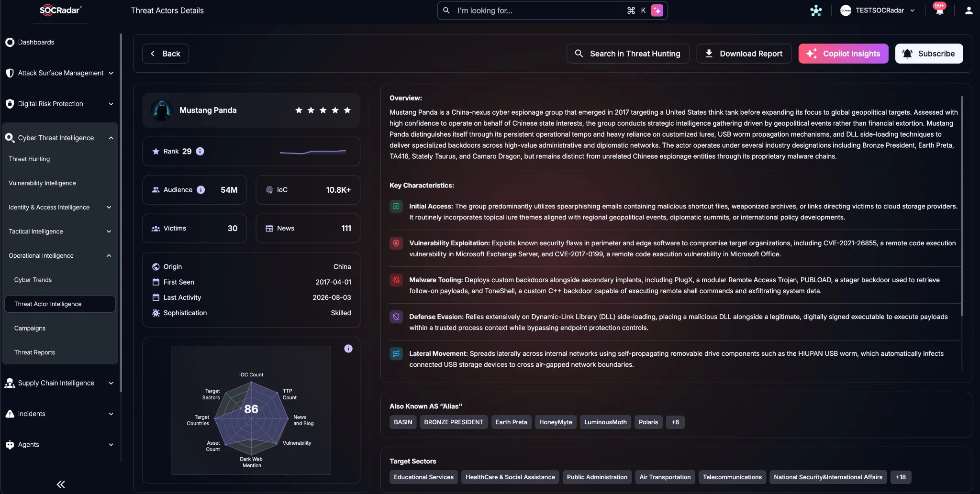Click the Malware Tooling bug icon
This screenshot has width=980, height=494.
coord(396,280)
